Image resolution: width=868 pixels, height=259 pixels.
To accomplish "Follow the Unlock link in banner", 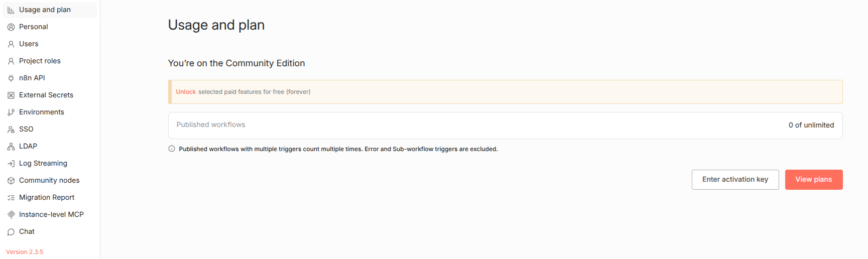I will [x=186, y=92].
